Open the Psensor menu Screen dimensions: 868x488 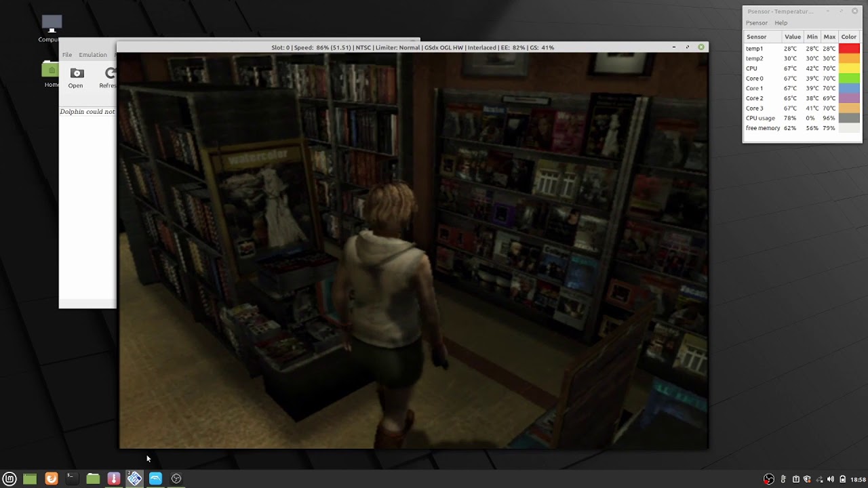[757, 23]
